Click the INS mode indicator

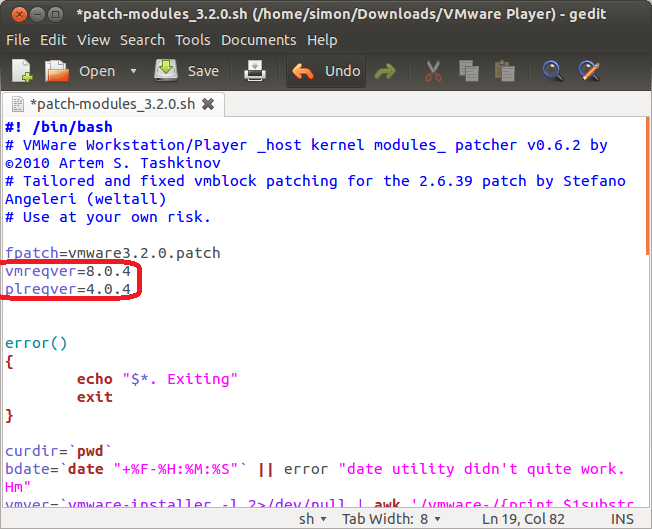(622, 519)
